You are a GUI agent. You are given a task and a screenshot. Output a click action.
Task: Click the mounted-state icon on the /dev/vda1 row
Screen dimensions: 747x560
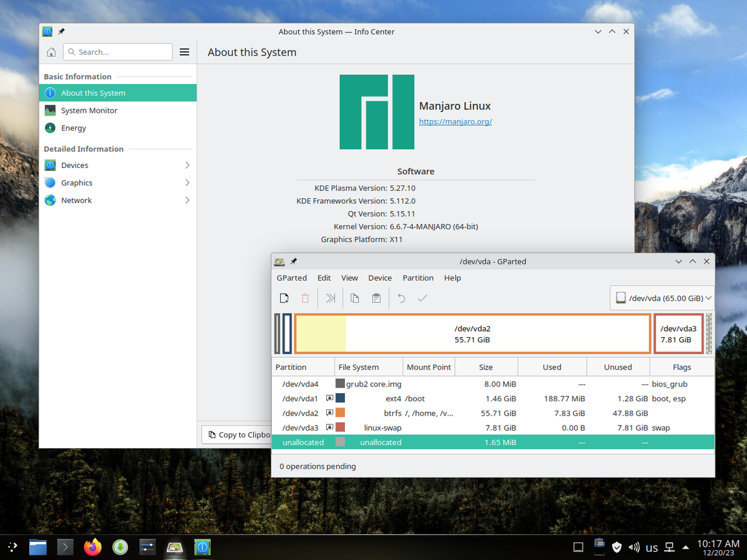coord(330,398)
